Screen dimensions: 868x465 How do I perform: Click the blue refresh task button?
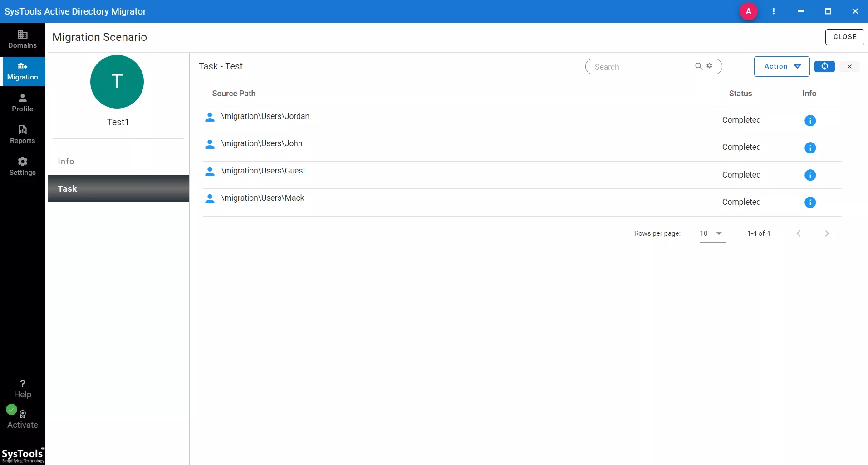[824, 66]
